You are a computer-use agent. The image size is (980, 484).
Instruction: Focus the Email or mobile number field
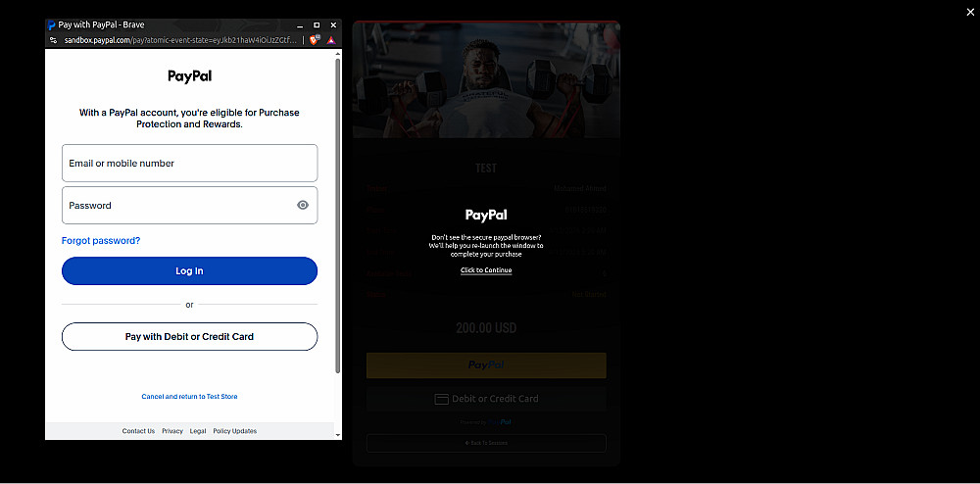[189, 163]
